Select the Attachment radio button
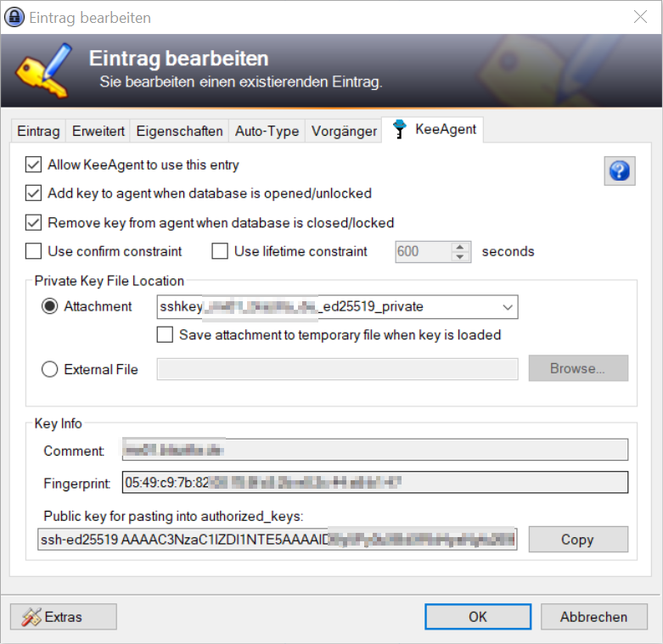Screen dimensions: 663x644 pos(50,306)
